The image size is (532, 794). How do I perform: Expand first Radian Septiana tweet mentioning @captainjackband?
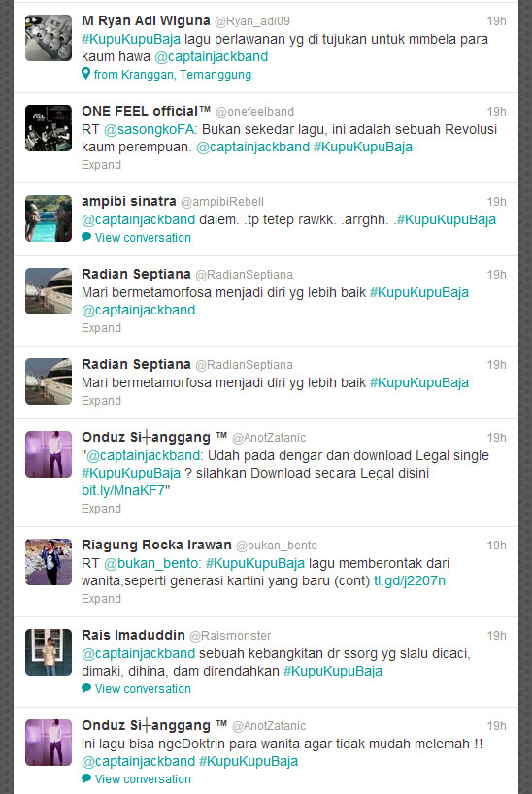click(101, 328)
